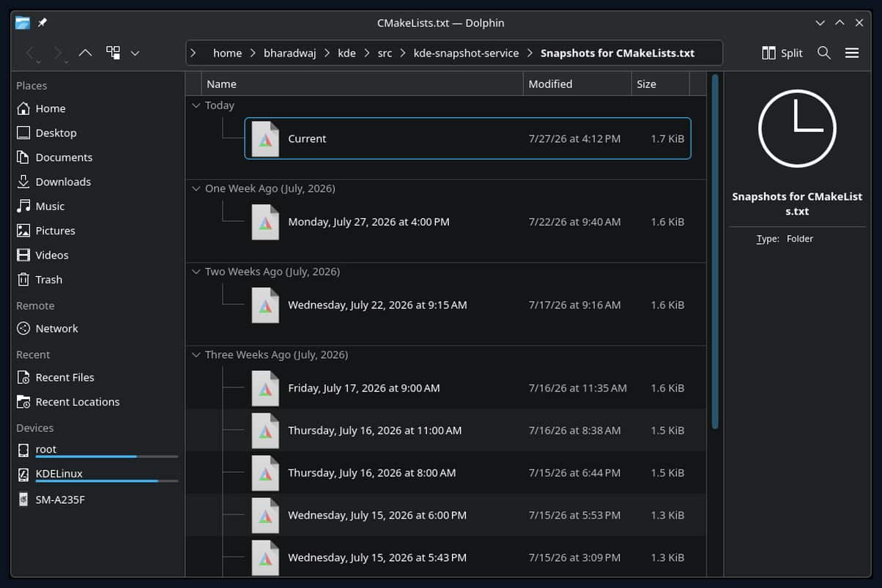Open Network under Remote
The width and height of the screenshot is (882, 588).
coord(97,329)
